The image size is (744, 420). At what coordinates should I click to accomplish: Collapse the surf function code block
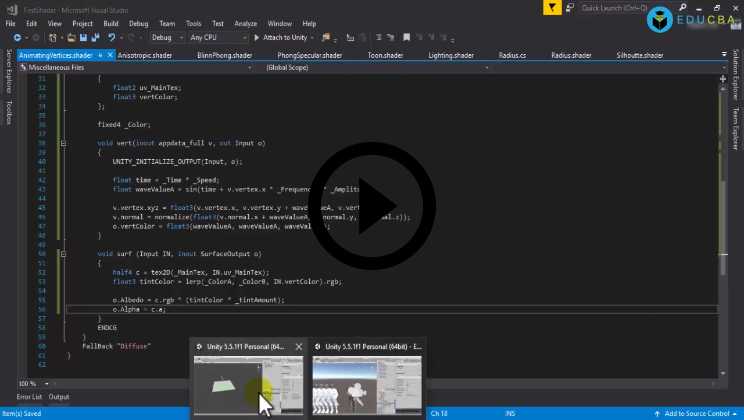[64, 254]
